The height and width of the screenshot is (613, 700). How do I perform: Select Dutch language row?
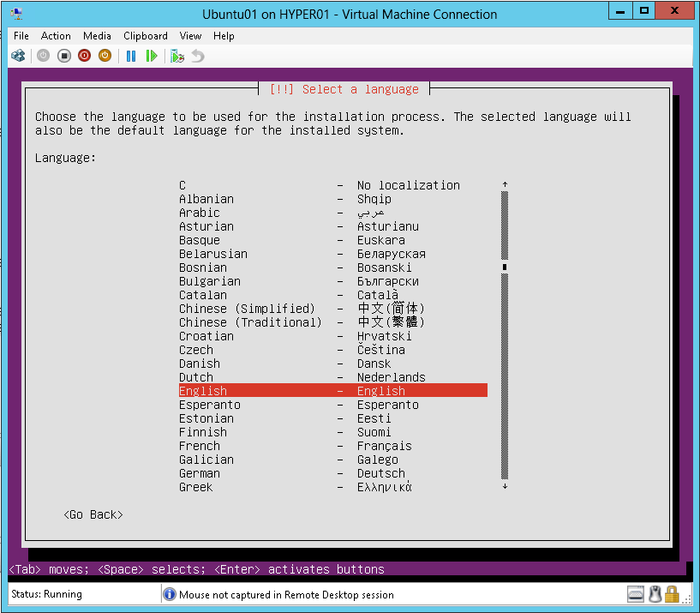(x=333, y=377)
